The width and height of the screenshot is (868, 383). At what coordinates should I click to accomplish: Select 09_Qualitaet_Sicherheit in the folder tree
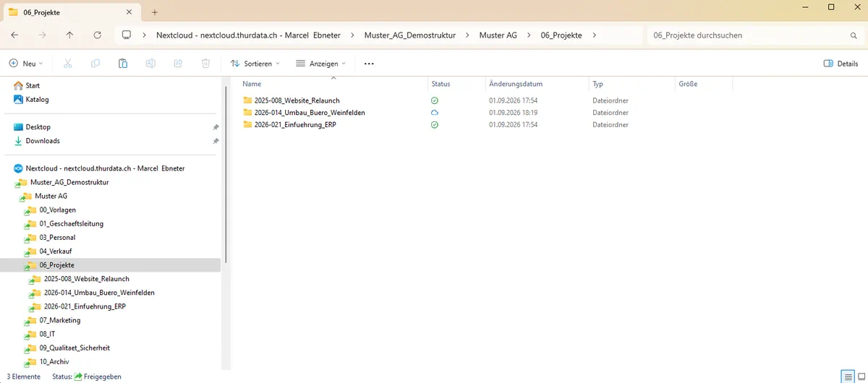coord(75,348)
